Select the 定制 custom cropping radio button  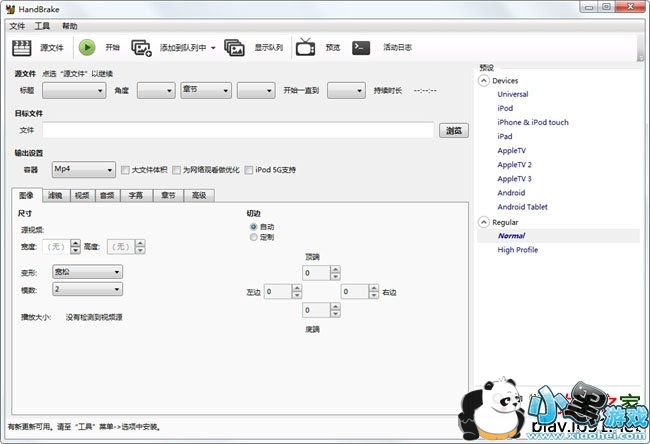point(253,237)
